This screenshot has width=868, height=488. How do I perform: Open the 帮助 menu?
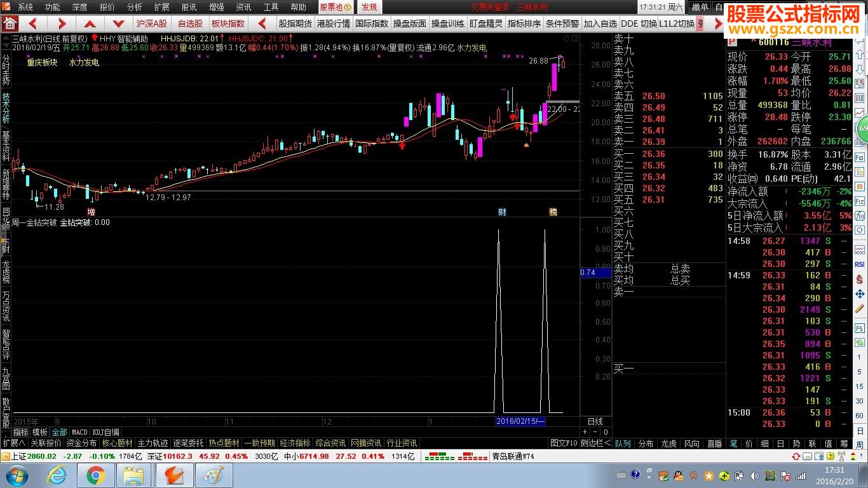[x=299, y=7]
